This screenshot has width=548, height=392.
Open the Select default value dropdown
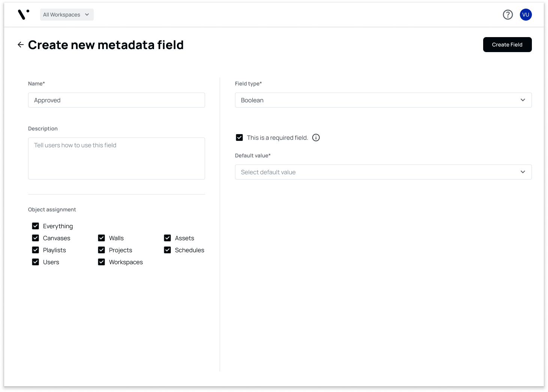point(383,172)
